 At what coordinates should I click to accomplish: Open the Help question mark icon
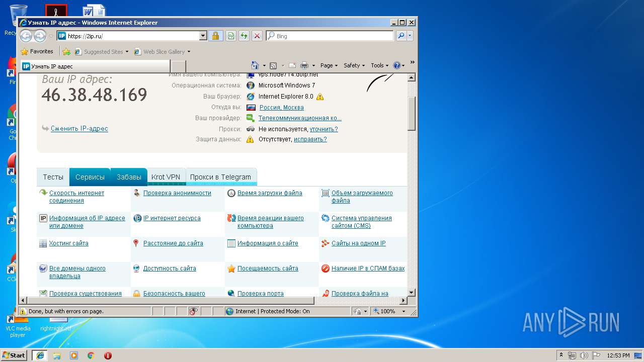click(396, 65)
